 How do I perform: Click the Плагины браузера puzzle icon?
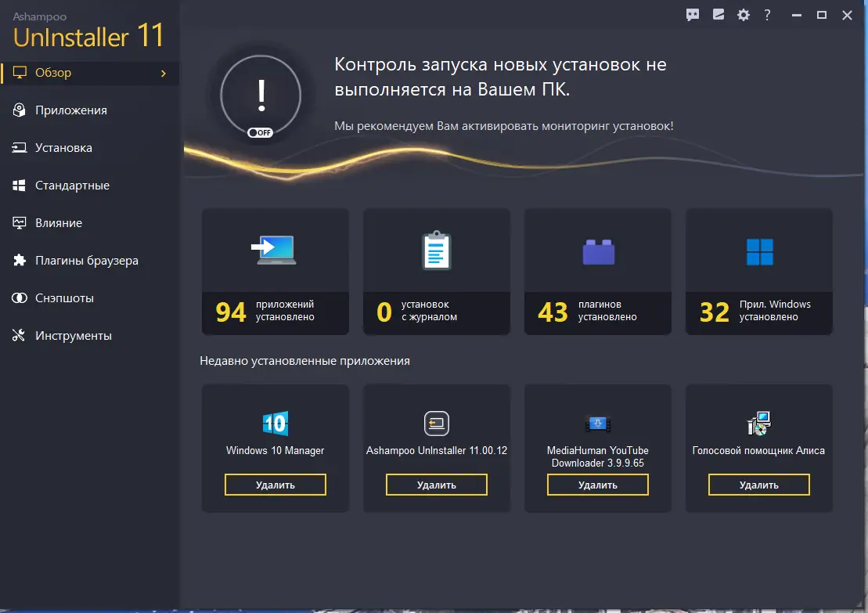(x=20, y=260)
